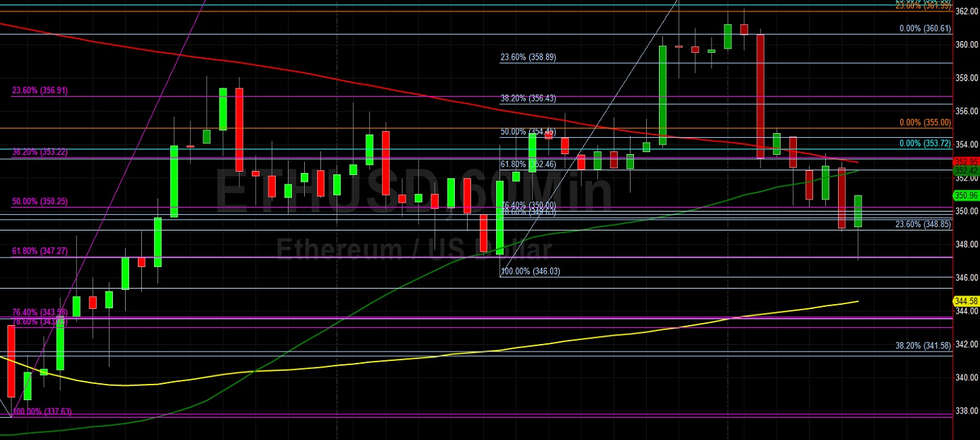
Task: Click the orange "0.00% (355.00)" label
Action: [925, 122]
